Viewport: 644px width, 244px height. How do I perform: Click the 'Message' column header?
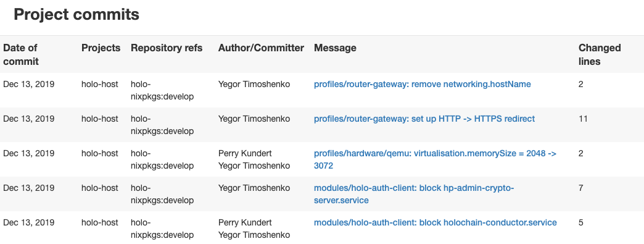pos(335,48)
